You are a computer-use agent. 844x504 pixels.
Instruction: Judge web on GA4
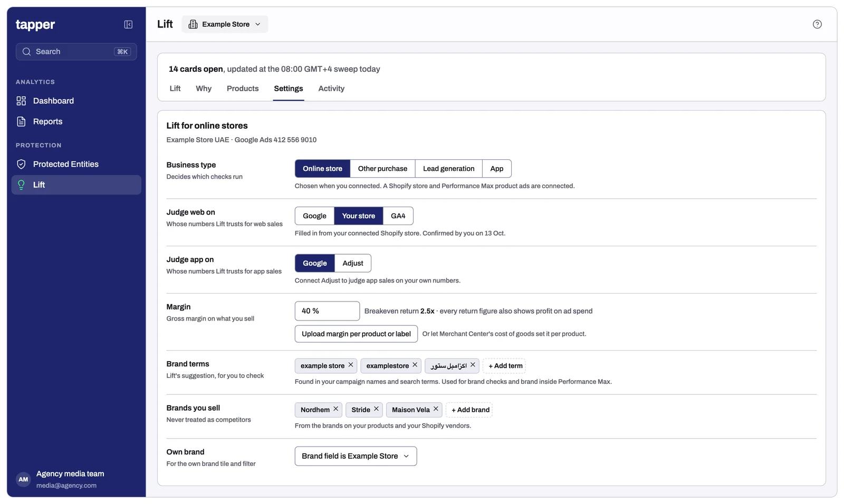point(398,216)
